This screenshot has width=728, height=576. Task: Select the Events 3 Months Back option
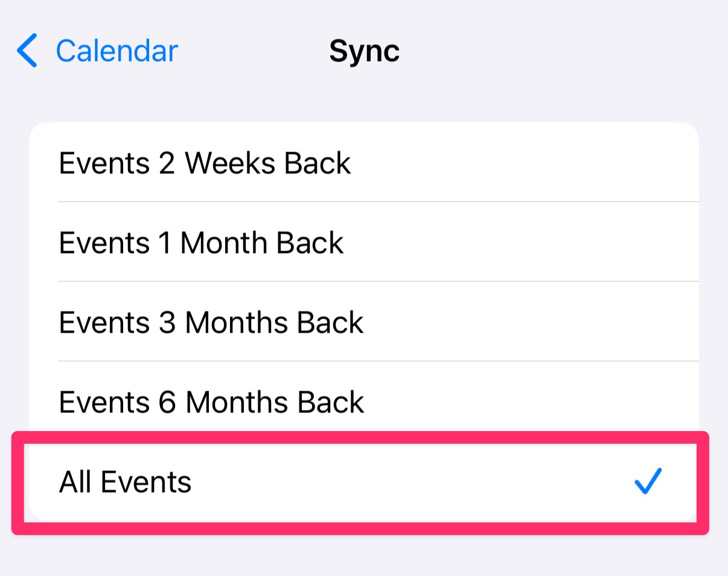(x=211, y=322)
